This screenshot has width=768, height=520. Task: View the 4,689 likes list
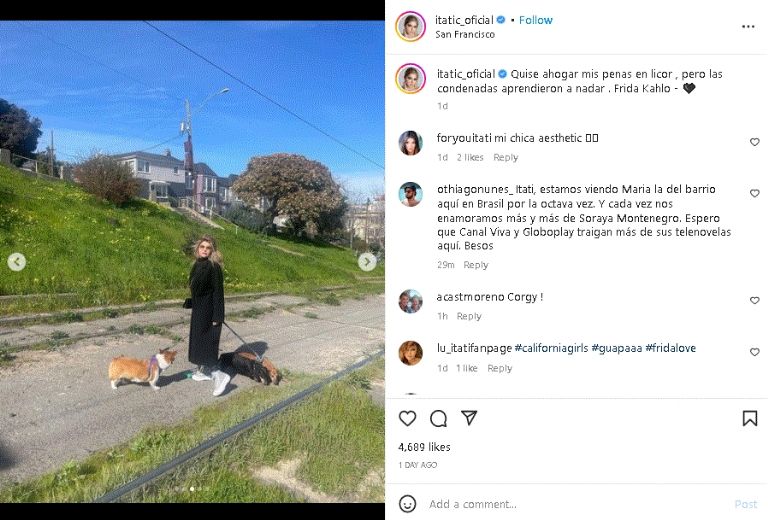(x=424, y=447)
